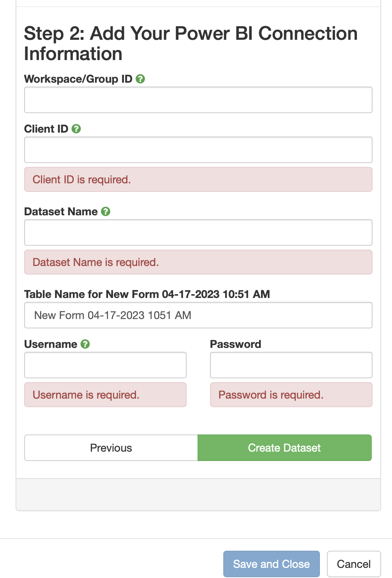Click the 'Username is required.' error banner
This screenshot has height=578, width=392.
click(105, 395)
